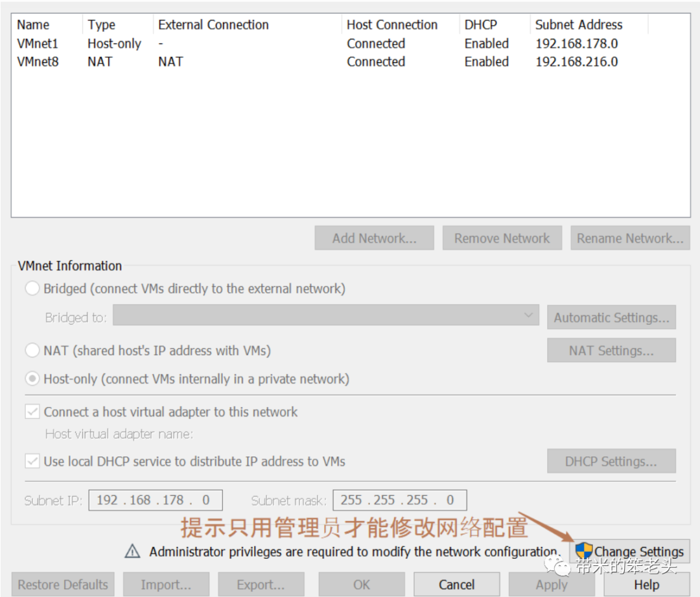Click the Apply button
The image size is (700, 597).
[552, 585]
